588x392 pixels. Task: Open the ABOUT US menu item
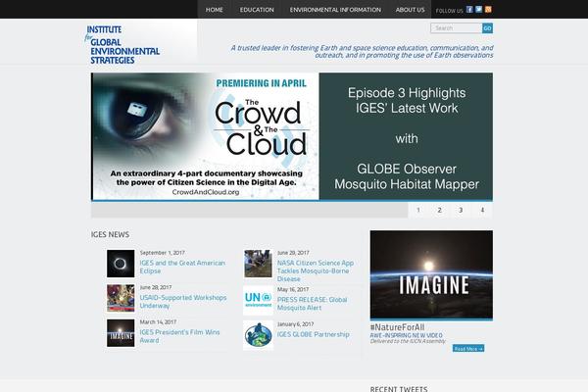(x=411, y=10)
